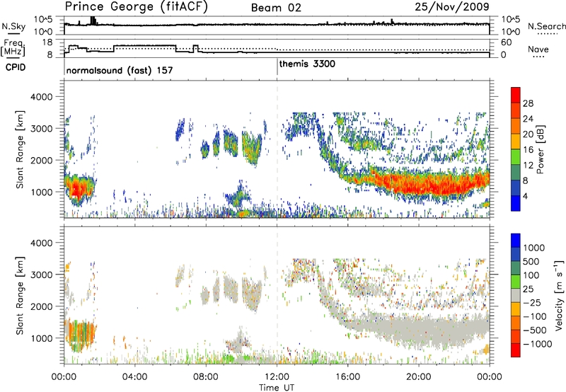Click the -1000 label on the velocity colorbar
Image resolution: width=566 pixels, height=392 pixels.
click(538, 344)
